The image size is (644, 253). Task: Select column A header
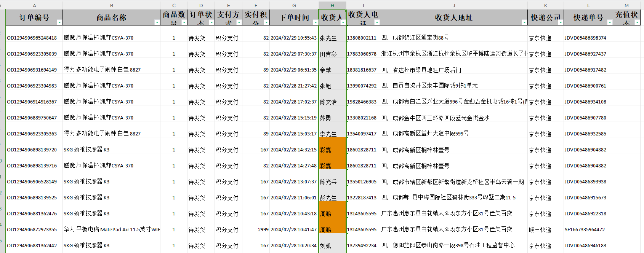click(34, 5)
